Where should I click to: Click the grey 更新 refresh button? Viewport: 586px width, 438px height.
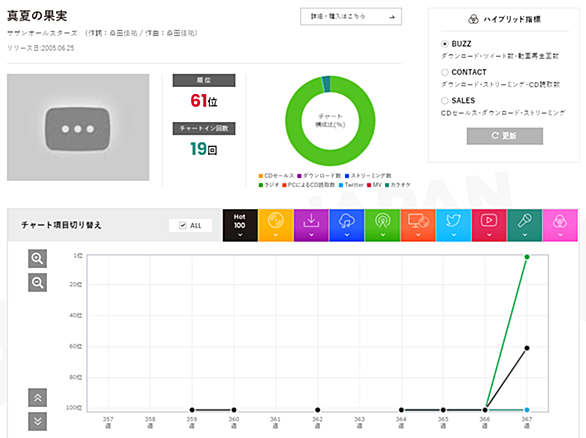pyautogui.click(x=505, y=136)
